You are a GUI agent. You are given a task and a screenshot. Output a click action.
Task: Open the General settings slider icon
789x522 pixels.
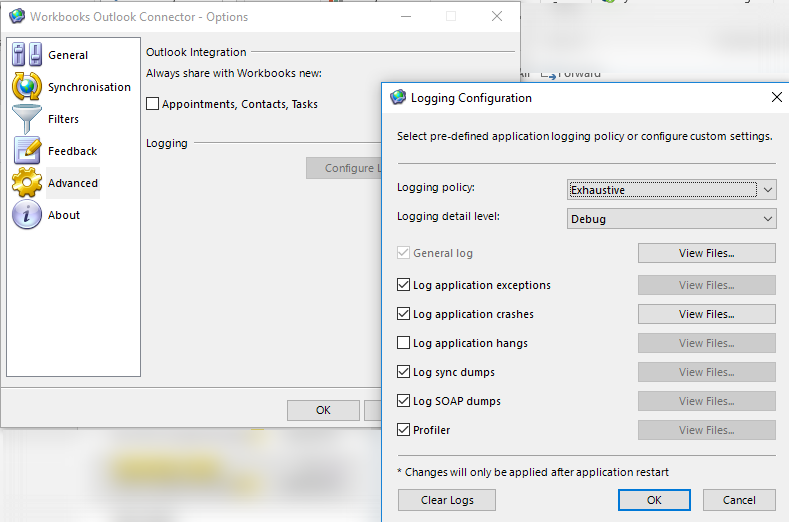(x=27, y=54)
